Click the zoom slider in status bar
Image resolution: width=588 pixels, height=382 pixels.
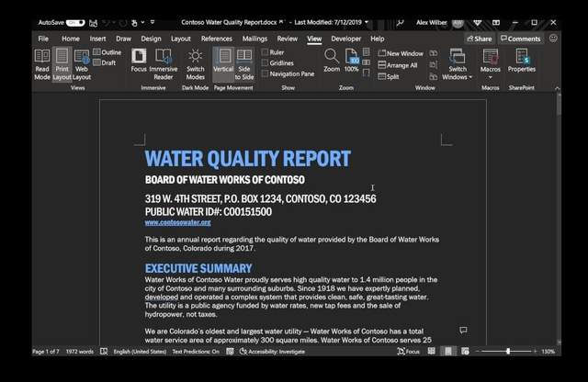[x=508, y=352]
